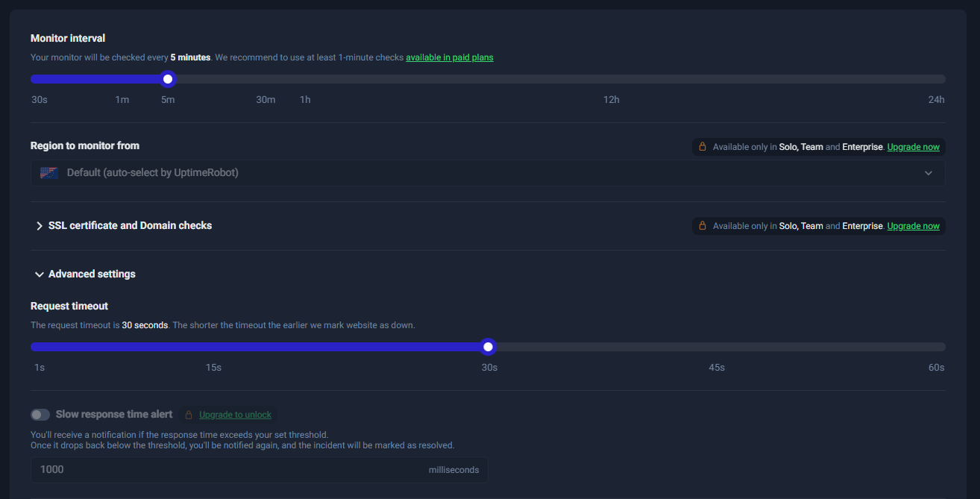Open the 'available in paid plans' link
Viewport: 980px width, 499px height.
click(x=449, y=57)
